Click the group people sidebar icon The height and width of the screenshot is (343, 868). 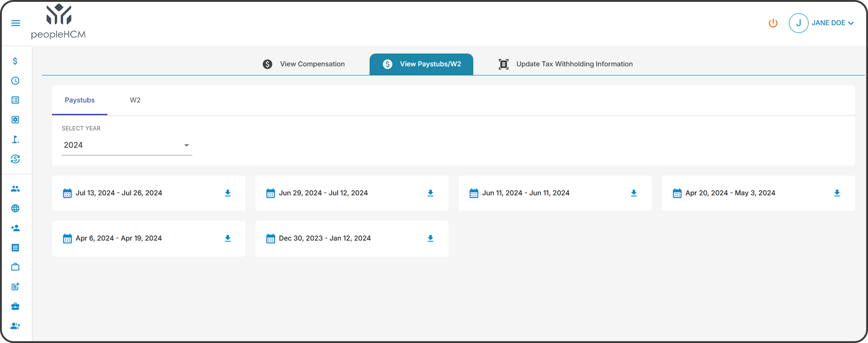pyautogui.click(x=15, y=189)
